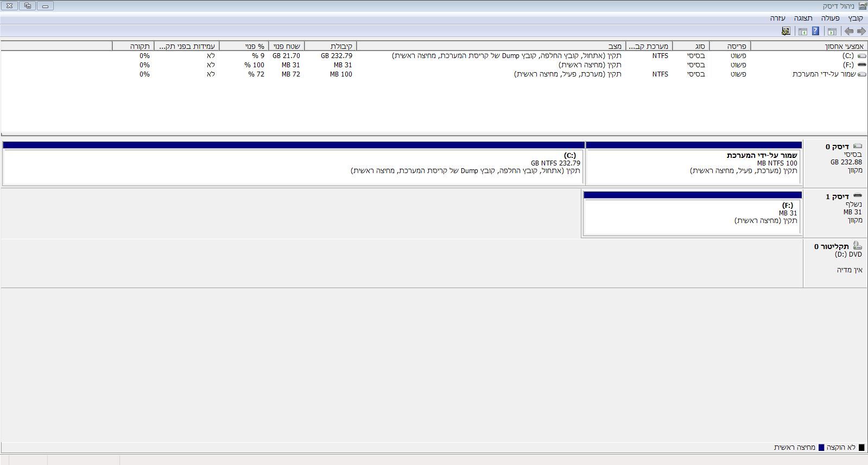Click the (C:) status text mentioning Dump in list
The image size is (868, 465).
pos(507,56)
